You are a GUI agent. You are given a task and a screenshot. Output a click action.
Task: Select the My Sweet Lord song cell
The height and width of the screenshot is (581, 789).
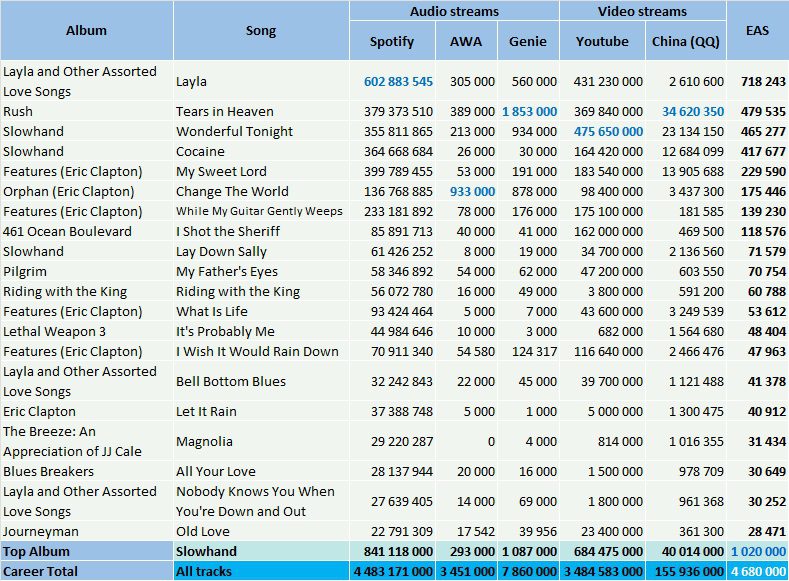(x=261, y=172)
